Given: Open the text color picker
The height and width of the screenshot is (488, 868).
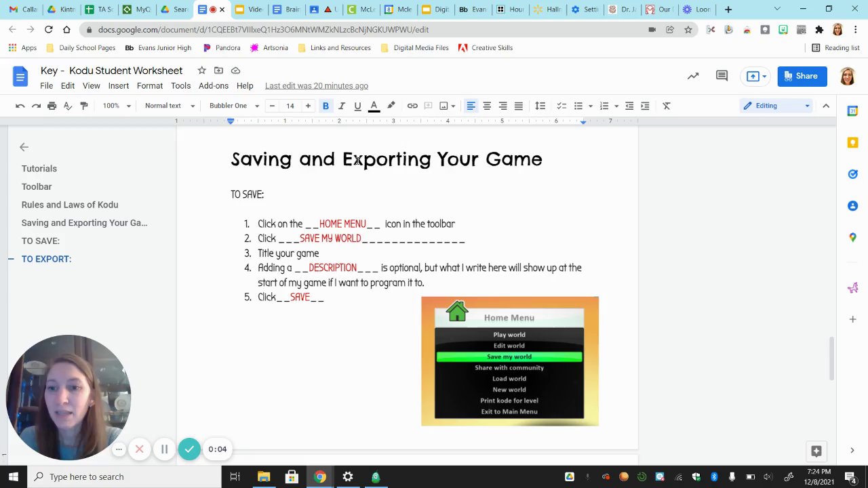Looking at the screenshot, I should coord(374,106).
